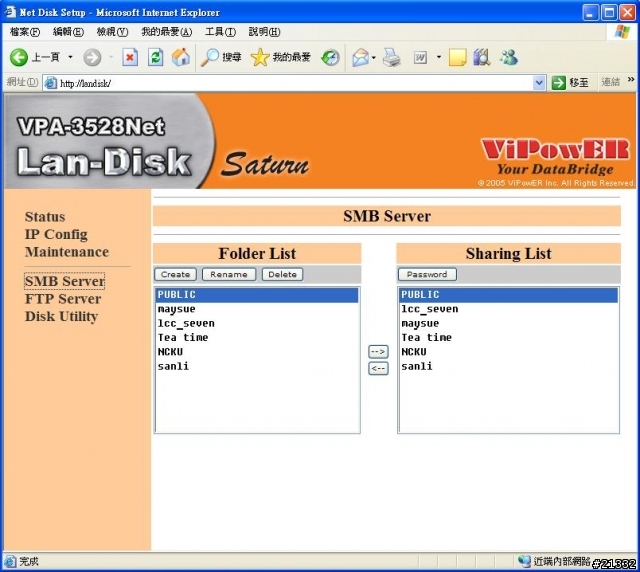This screenshot has height=572, width=640.
Task: Open the Maintenance sidebar link
Action: [67, 252]
